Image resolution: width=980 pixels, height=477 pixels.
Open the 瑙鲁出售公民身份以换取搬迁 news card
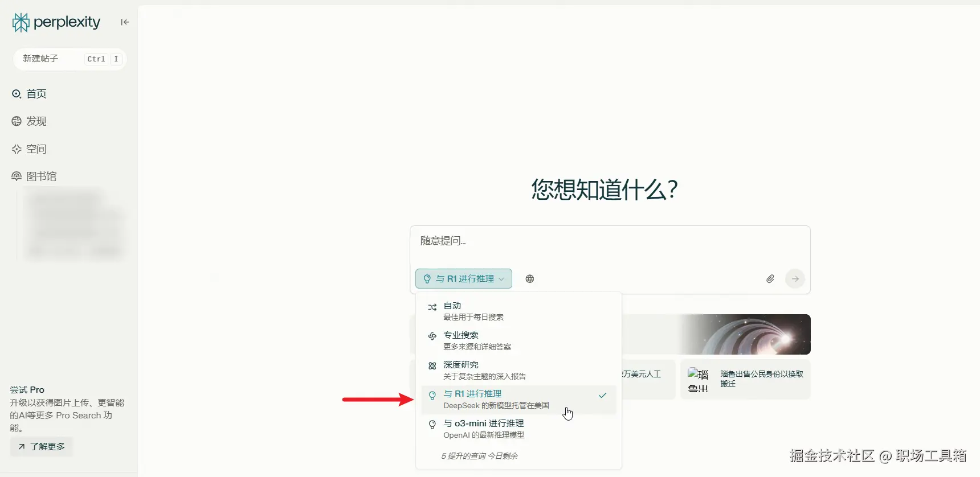click(745, 379)
